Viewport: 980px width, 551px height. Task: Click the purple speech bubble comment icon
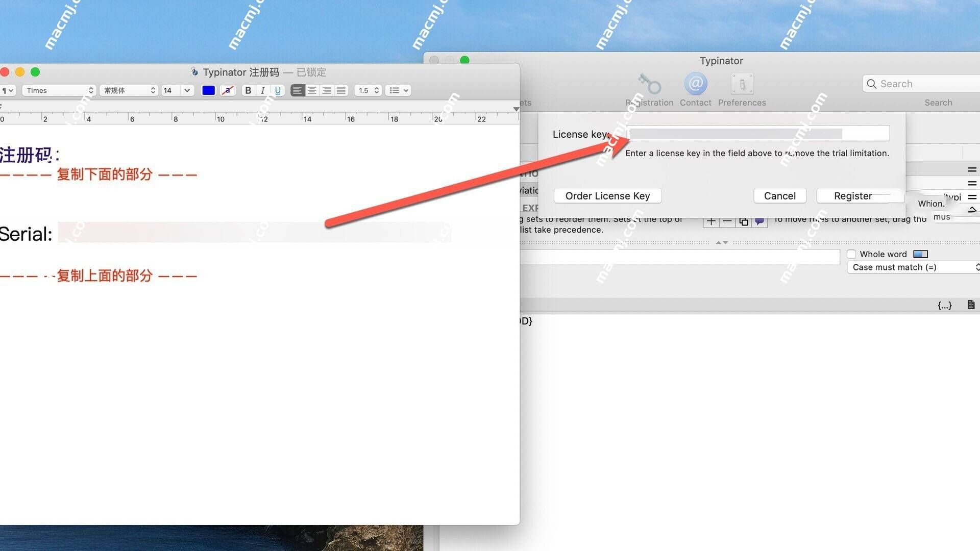point(759,222)
